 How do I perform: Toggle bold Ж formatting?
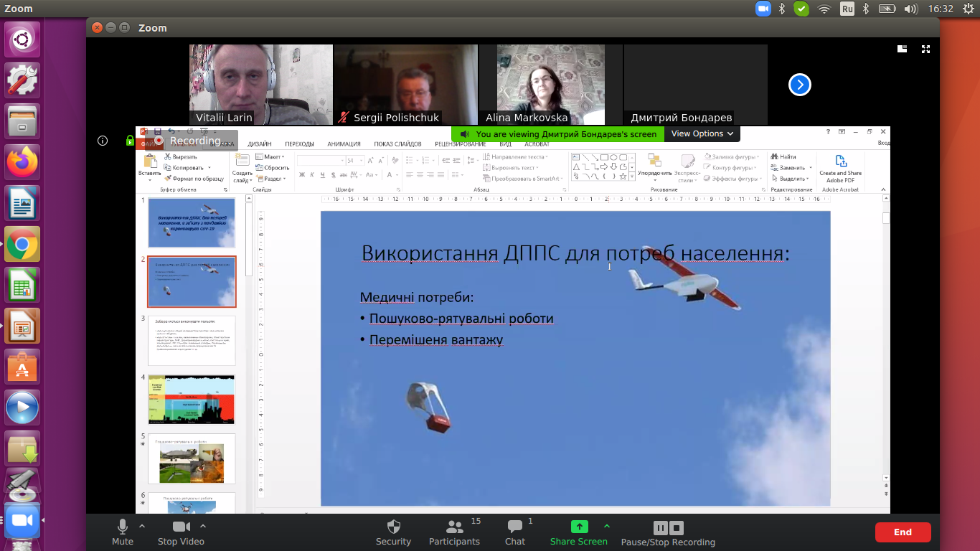302,175
